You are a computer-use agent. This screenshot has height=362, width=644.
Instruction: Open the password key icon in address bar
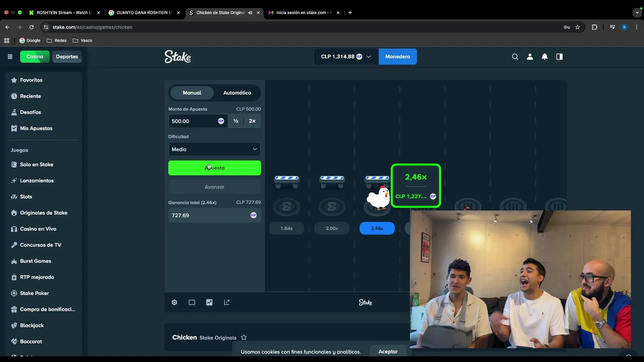[567, 27]
